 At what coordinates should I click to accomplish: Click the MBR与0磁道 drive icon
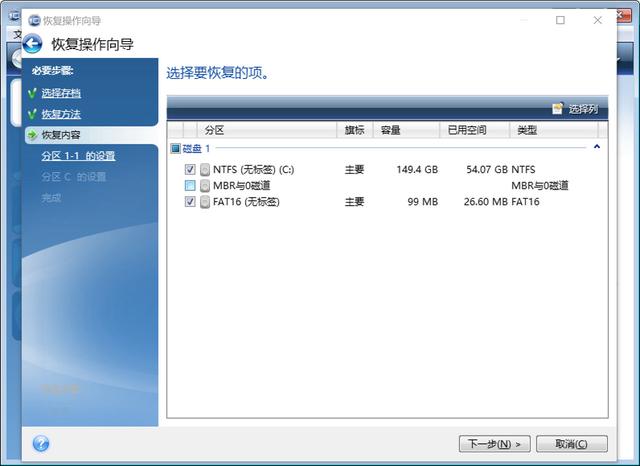click(205, 186)
